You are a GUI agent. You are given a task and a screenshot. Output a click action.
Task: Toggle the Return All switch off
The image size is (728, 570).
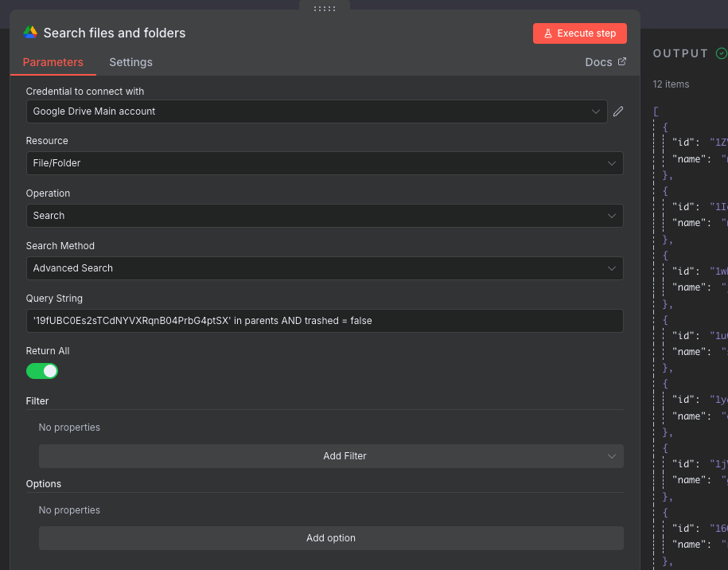tap(42, 371)
